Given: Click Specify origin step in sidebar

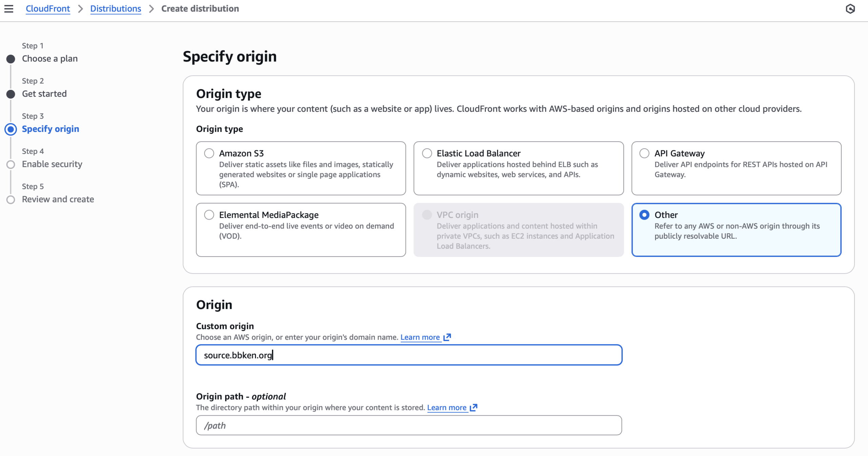Looking at the screenshot, I should point(51,129).
